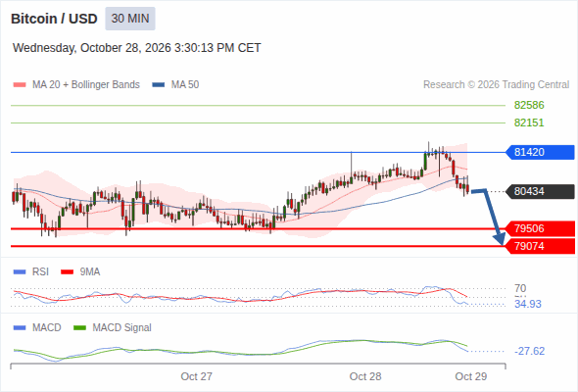Click the blue 81420 pivot price tag
Viewport: 578px width, 392px height.
pyautogui.click(x=540, y=152)
